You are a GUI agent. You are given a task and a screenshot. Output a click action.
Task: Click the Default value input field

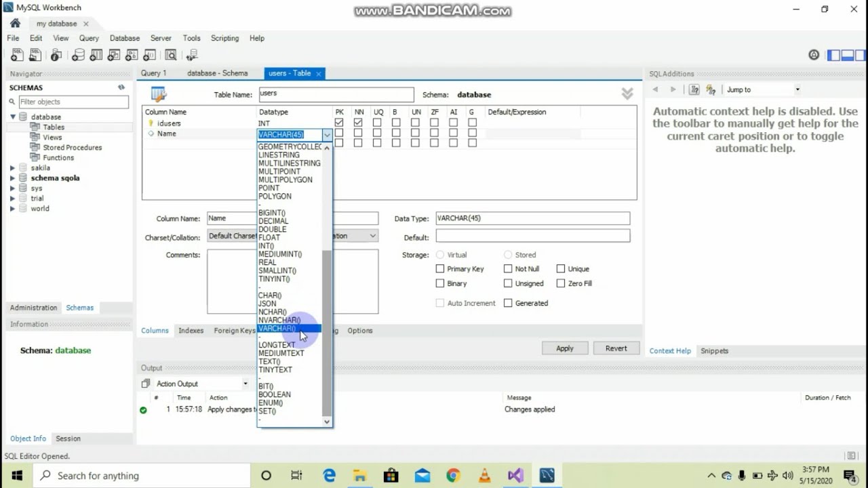pyautogui.click(x=532, y=237)
